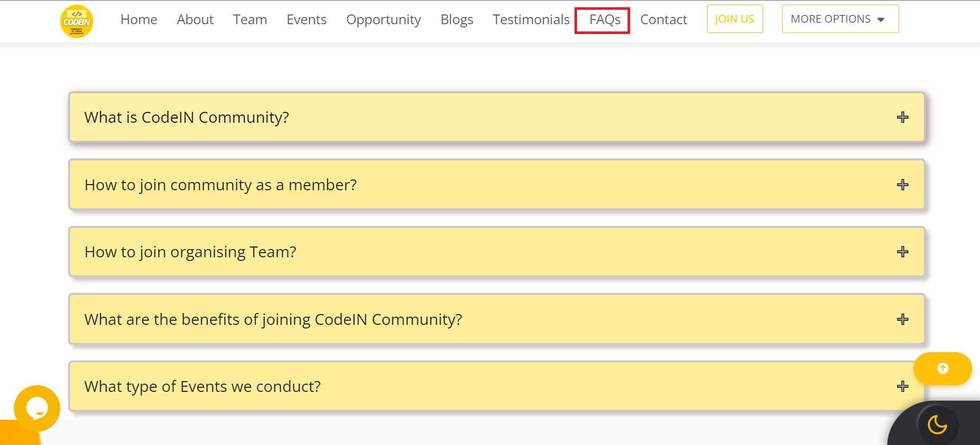The image size is (980, 445).
Task: Click the JOIN US button
Action: click(x=734, y=19)
